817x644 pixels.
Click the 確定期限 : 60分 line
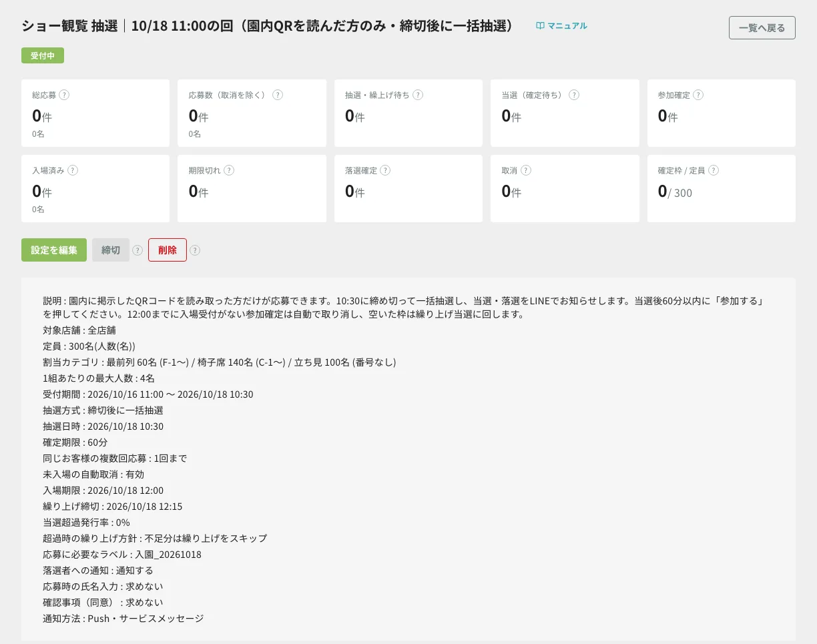[x=75, y=442]
